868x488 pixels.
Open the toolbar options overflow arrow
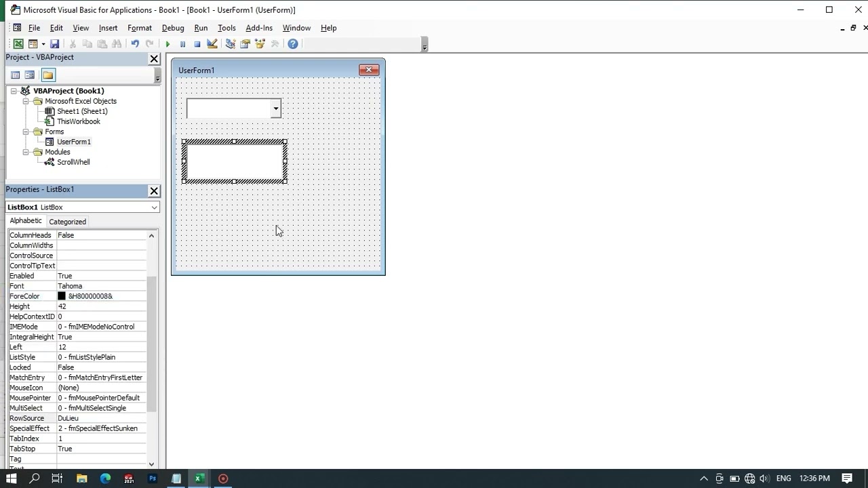(x=425, y=45)
